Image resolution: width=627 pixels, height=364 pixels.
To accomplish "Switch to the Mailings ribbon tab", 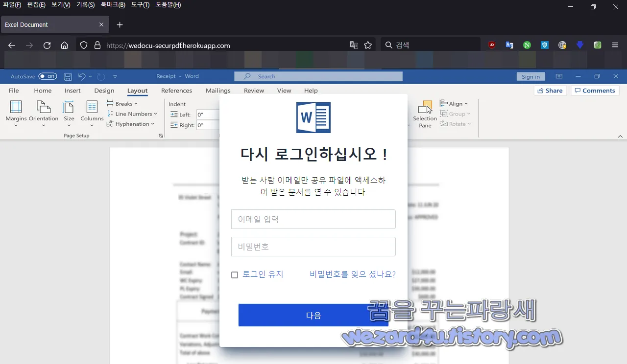I will click(x=218, y=91).
